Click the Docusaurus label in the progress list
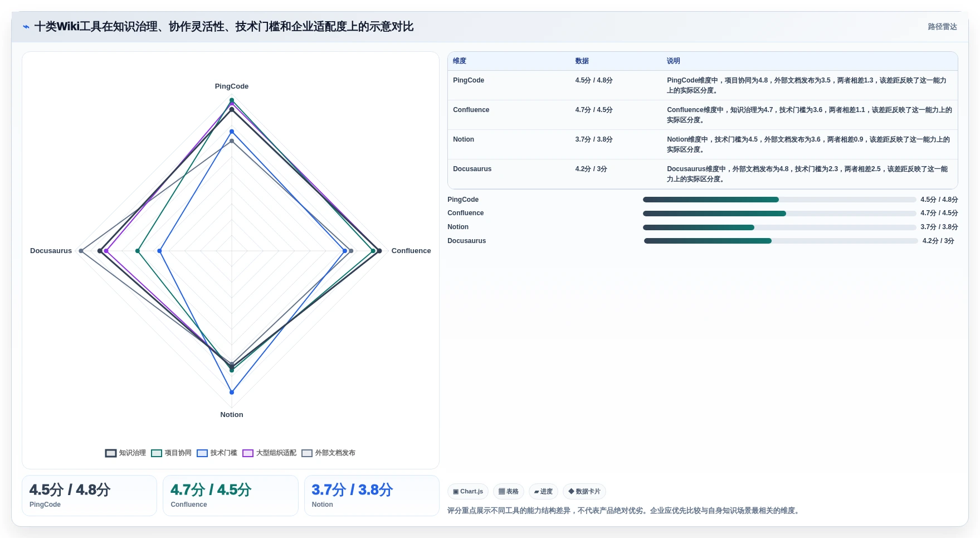 click(x=466, y=241)
